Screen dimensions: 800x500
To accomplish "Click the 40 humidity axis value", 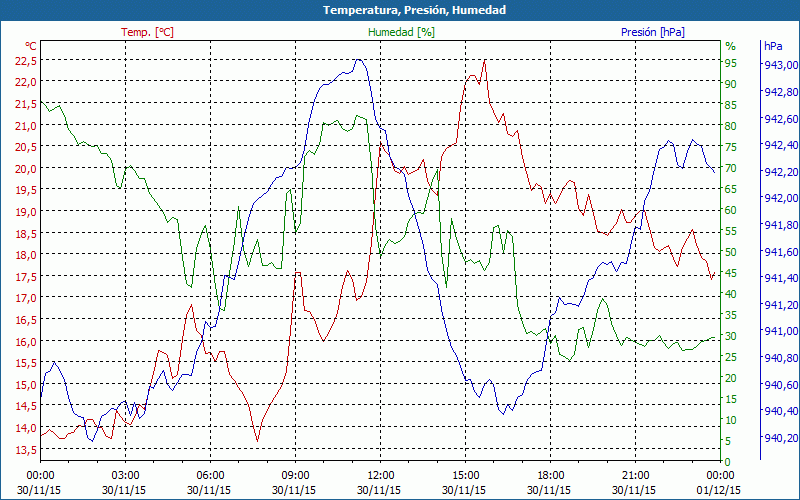I will 731,294.
